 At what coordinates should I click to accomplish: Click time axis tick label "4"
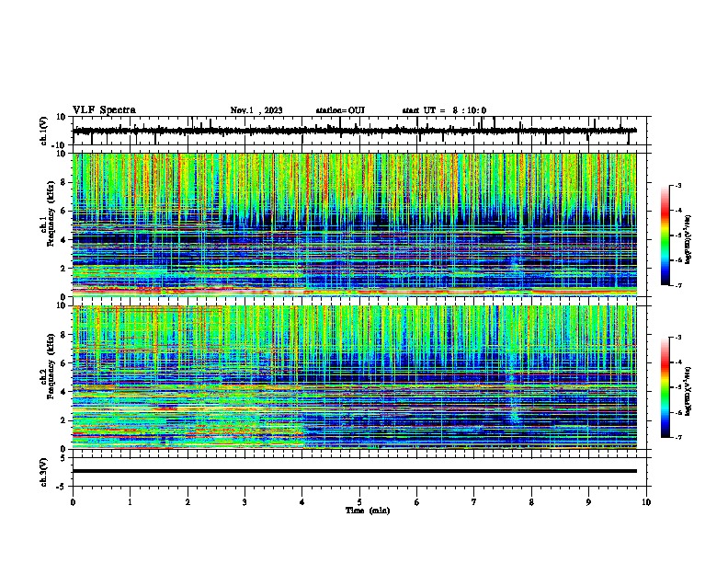302,502
